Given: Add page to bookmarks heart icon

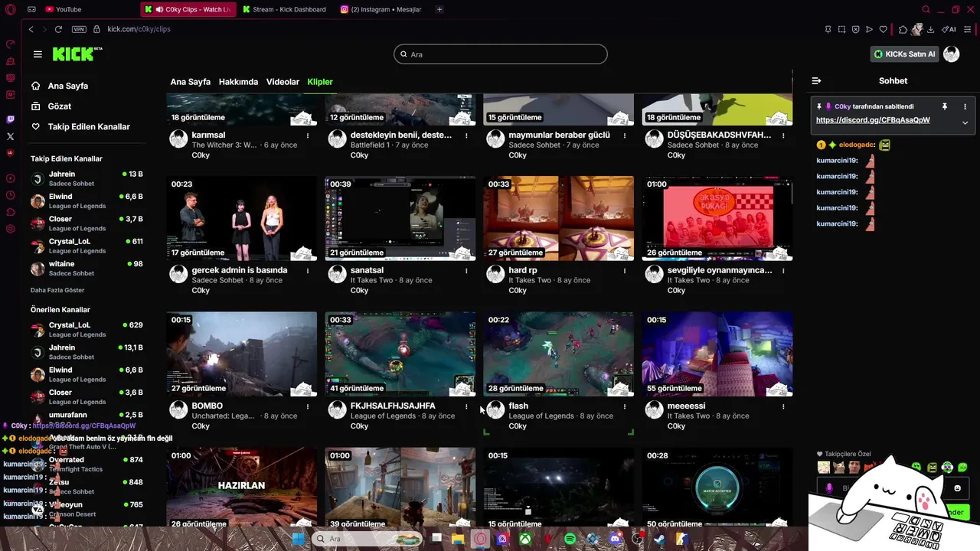Looking at the screenshot, I should pos(883,29).
